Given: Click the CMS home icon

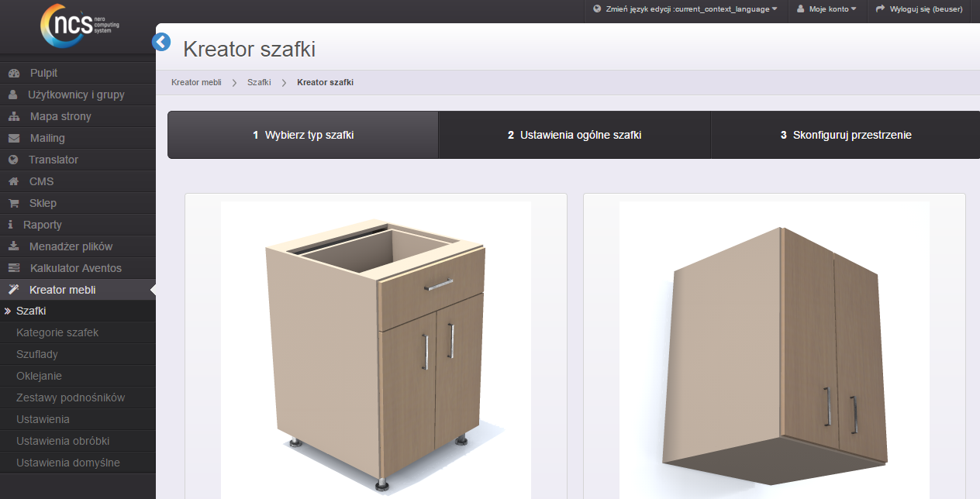Looking at the screenshot, I should [13, 181].
